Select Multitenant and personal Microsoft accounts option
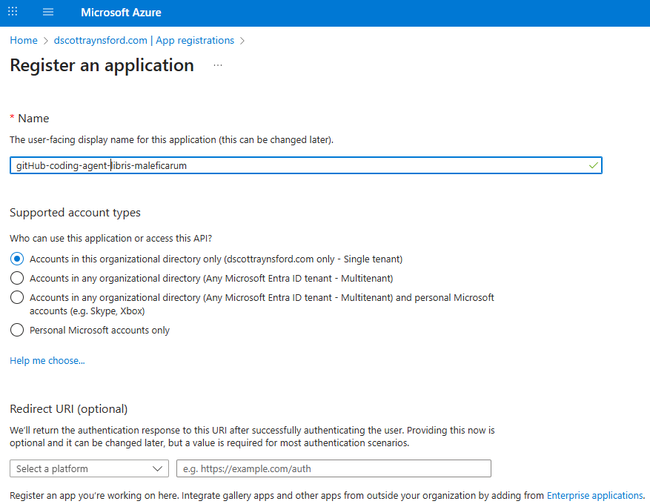Viewport: 650px width, 504px height. click(17, 297)
